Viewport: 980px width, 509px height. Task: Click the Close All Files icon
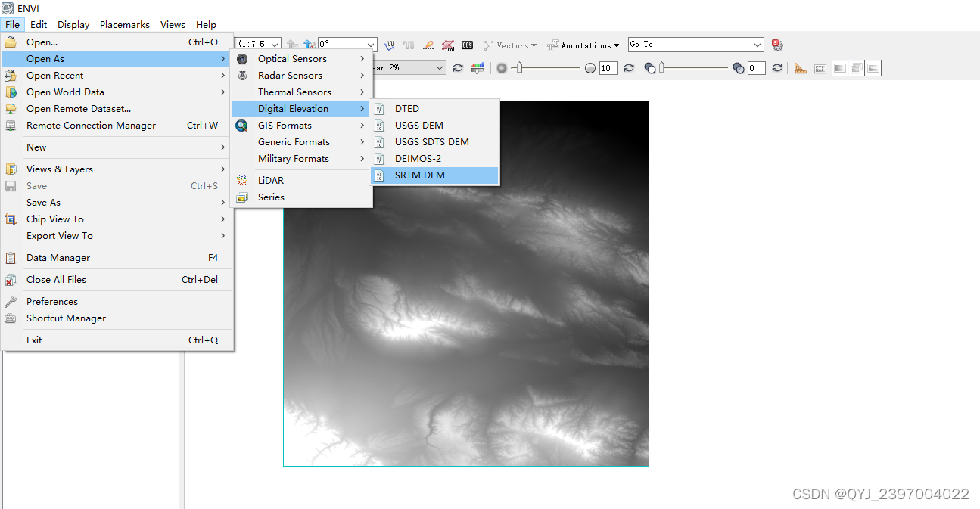11,280
